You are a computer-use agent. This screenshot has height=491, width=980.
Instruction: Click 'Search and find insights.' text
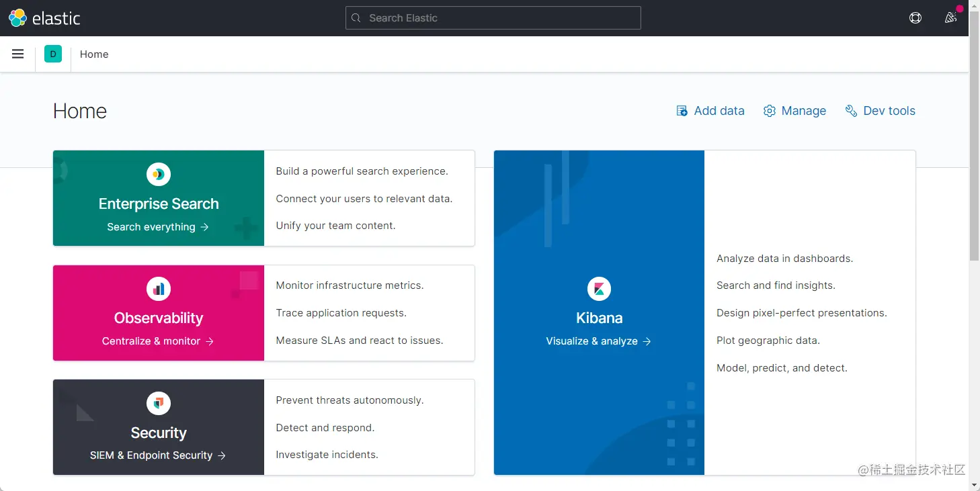pos(776,285)
